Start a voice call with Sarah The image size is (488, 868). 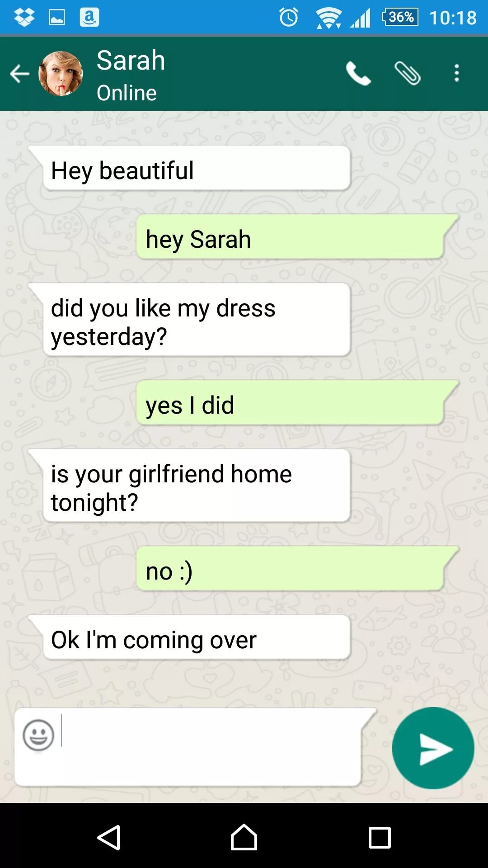click(x=358, y=73)
